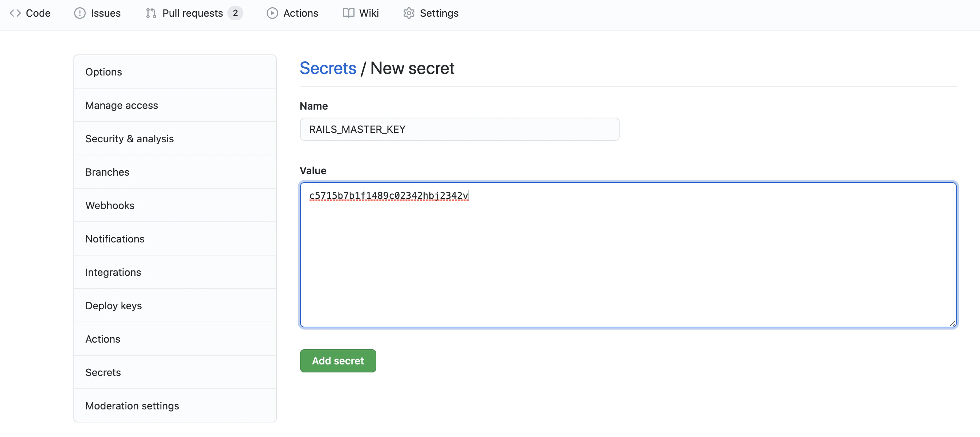This screenshot has height=437, width=980.
Task: Select Options in the settings sidebar
Action: [x=175, y=72]
